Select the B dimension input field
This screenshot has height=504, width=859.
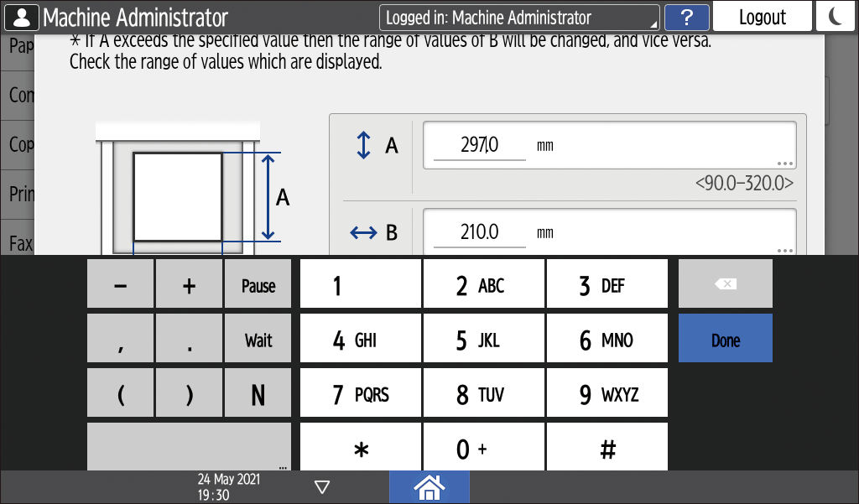pyautogui.click(x=608, y=232)
